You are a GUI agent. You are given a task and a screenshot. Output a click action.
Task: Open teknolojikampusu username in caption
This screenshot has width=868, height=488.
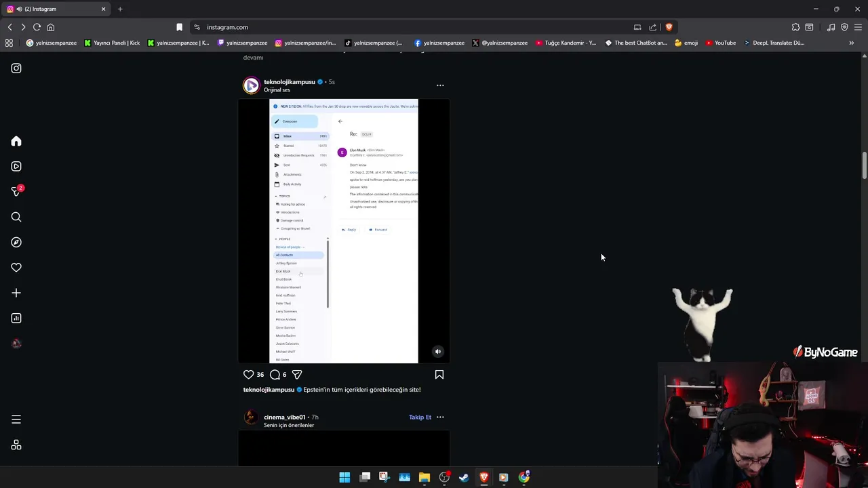[269, 390]
